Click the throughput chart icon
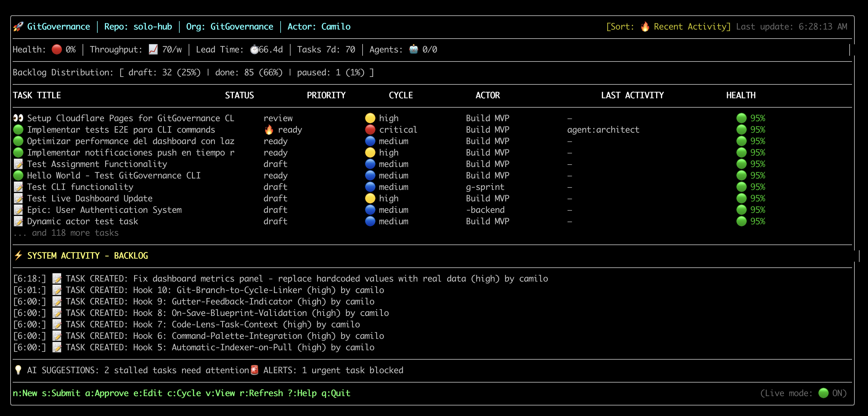Screen dimensions: 868x416 [153, 49]
